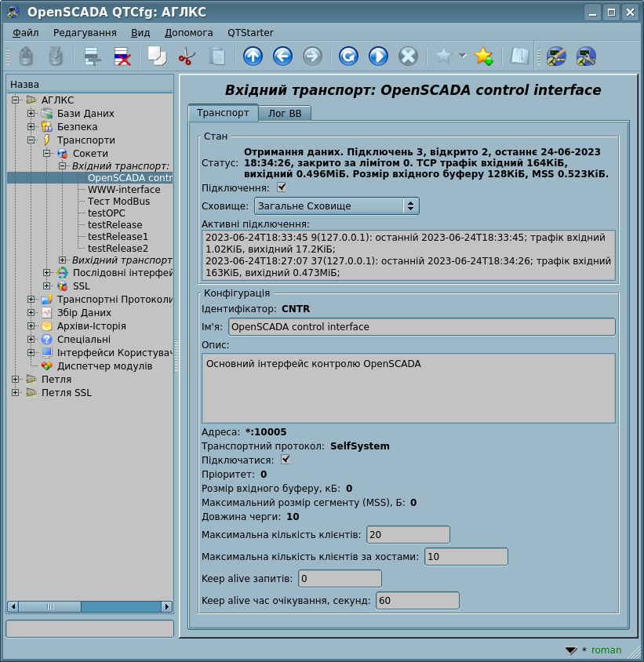Select Тест ModBus in the tree
The image size is (644, 662).
[118, 202]
